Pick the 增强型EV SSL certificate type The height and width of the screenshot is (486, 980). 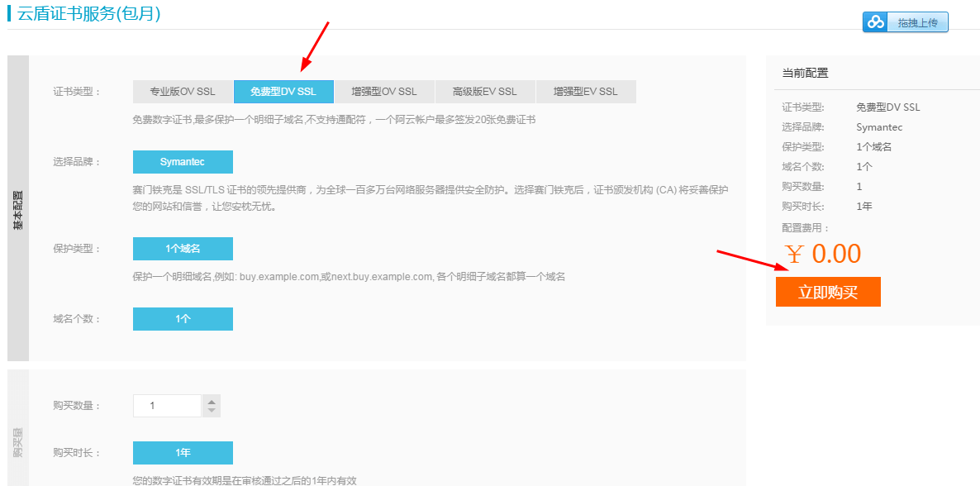tap(586, 91)
